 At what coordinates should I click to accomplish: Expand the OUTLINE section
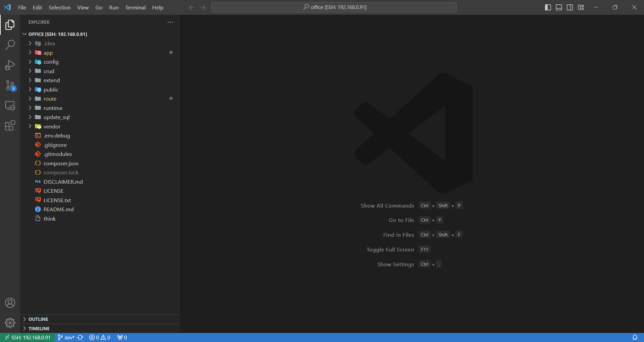[x=100, y=319]
